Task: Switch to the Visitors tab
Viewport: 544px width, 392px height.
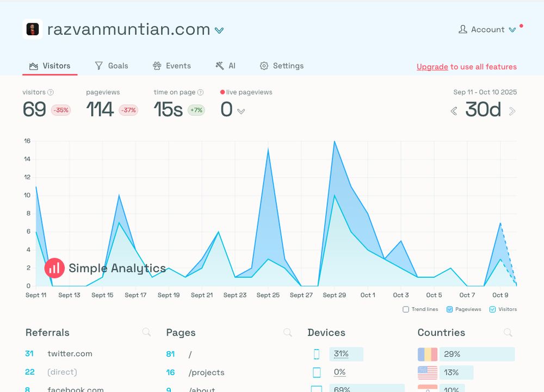Action: (50, 66)
